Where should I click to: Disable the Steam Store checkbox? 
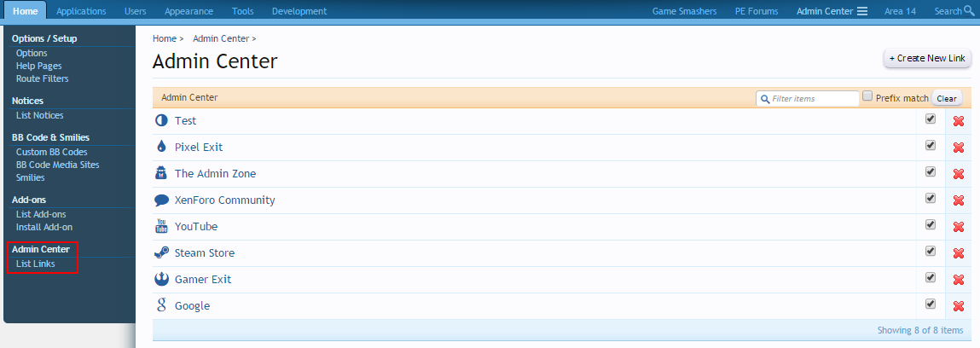[931, 251]
